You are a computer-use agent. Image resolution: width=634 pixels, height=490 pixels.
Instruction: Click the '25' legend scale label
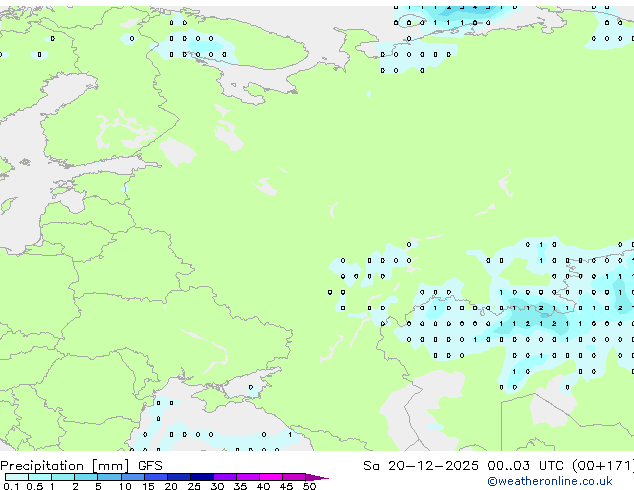[194, 486]
